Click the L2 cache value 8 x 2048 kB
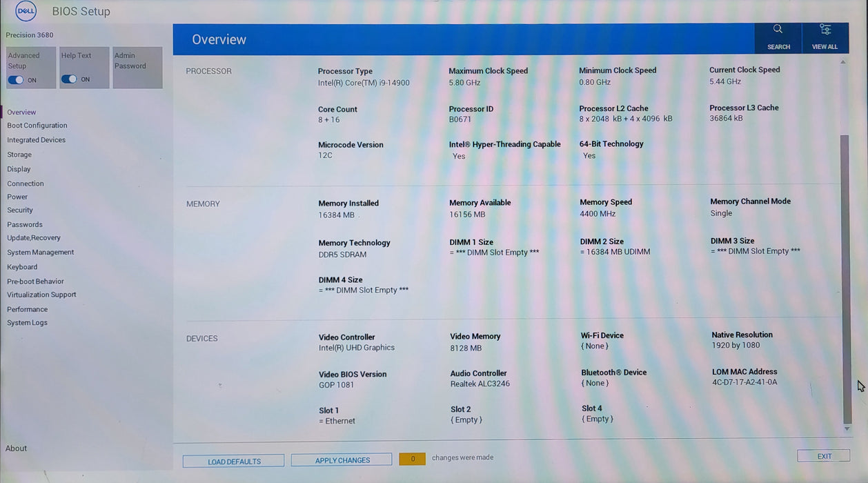 (626, 119)
